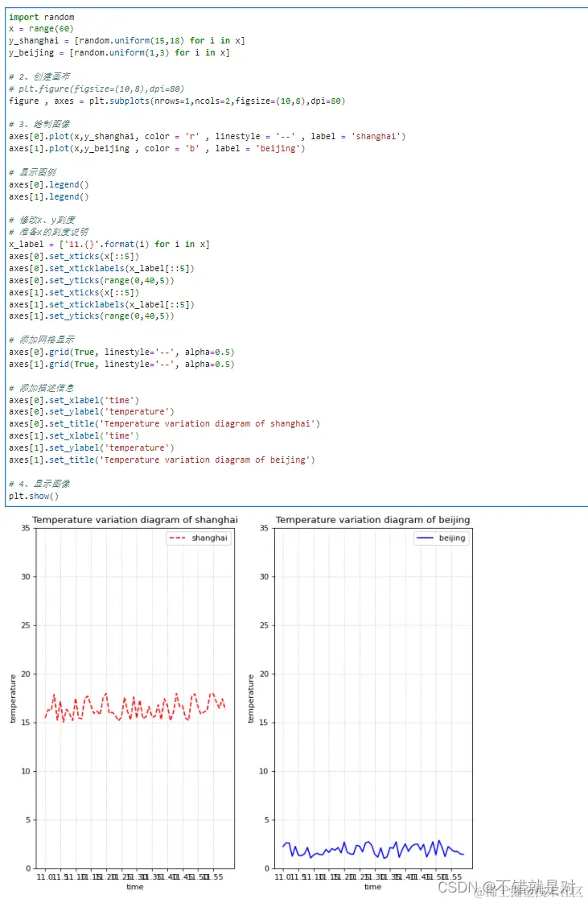
Task: Click the axes[0].set_xticklabels(x_label[::5]) line
Action: [102, 268]
